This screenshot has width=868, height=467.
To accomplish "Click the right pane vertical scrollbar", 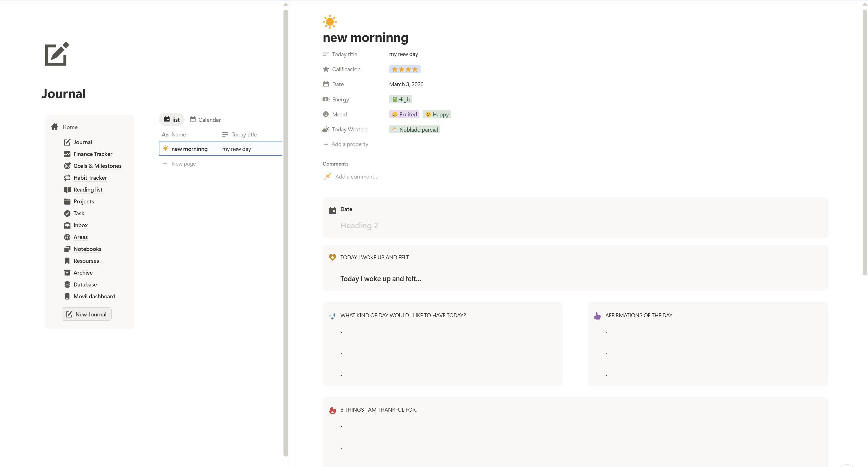I will click(864, 142).
